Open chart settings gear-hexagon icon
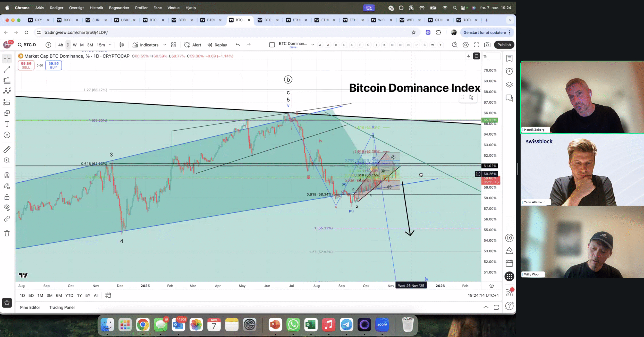This screenshot has height=337, width=644. (x=465, y=45)
